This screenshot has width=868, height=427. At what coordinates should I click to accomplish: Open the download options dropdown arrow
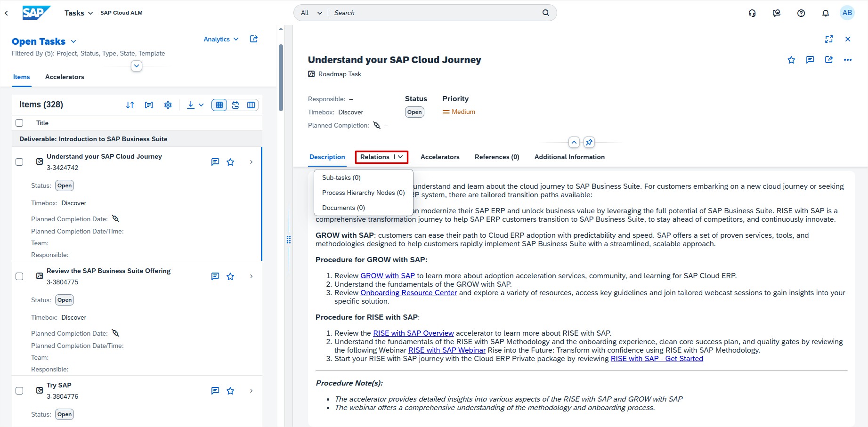click(x=201, y=105)
